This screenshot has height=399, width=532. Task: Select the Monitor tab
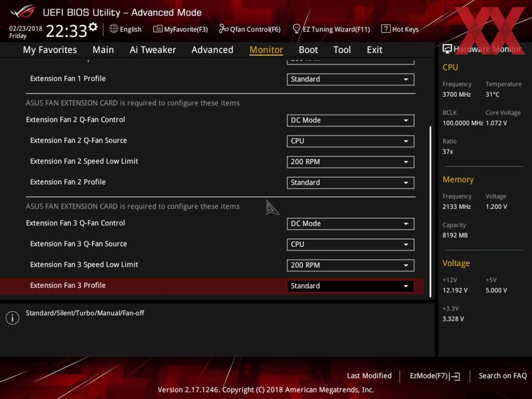(266, 50)
